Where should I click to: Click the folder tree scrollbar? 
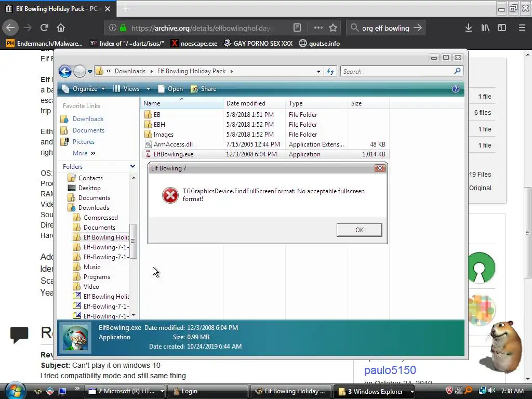(x=133, y=241)
